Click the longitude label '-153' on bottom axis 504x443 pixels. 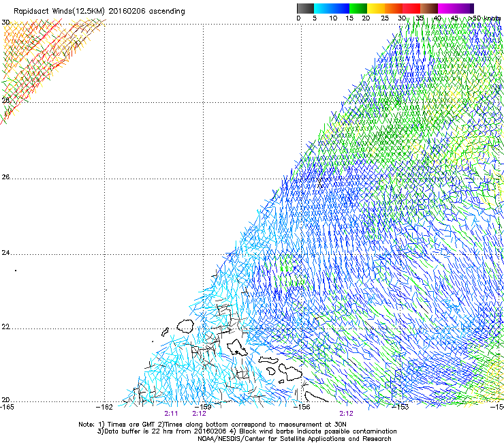click(400, 407)
